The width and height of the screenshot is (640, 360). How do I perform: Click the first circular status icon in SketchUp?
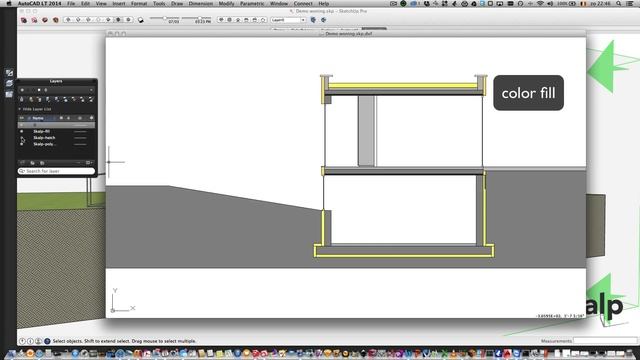pos(22,341)
